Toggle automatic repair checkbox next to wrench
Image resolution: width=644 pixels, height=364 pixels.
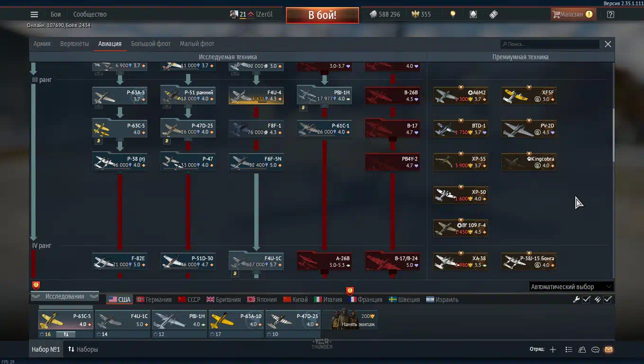click(x=586, y=299)
